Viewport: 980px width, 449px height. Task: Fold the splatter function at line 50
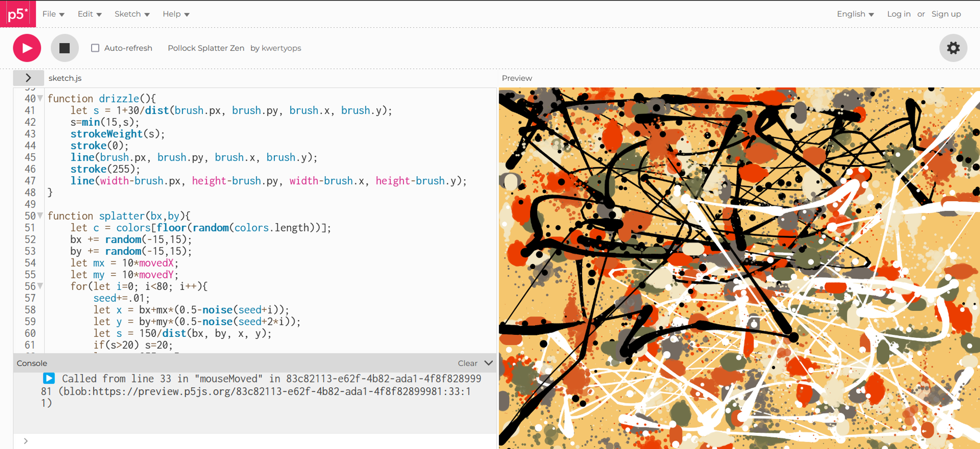[x=40, y=215]
